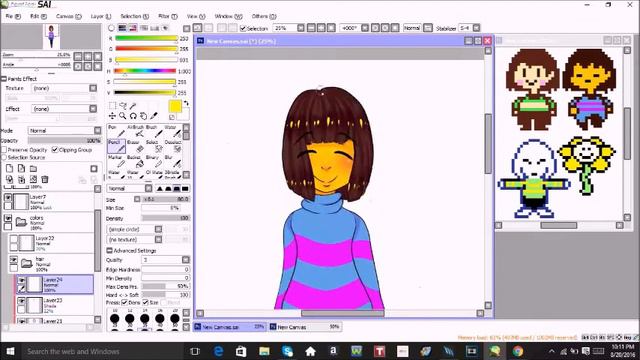This screenshot has height=360, width=640.
Task: Toggle pressure Size checkbox
Action: coord(145,302)
